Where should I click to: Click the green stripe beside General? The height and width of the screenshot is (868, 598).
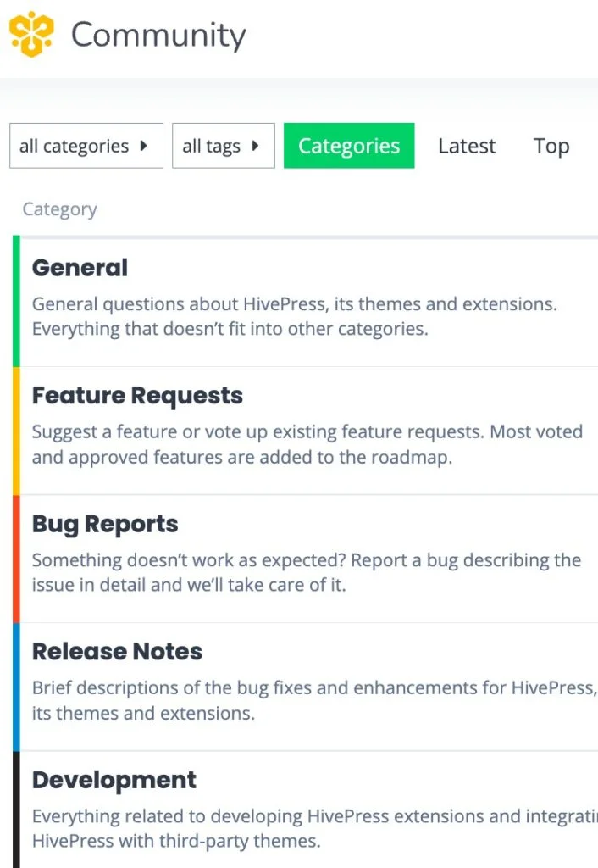[16, 297]
